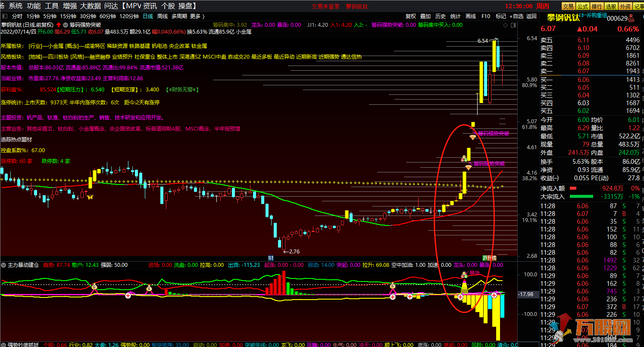Click the 买五 6.02 order row
Screen dimensions: 644x347
tap(591, 111)
